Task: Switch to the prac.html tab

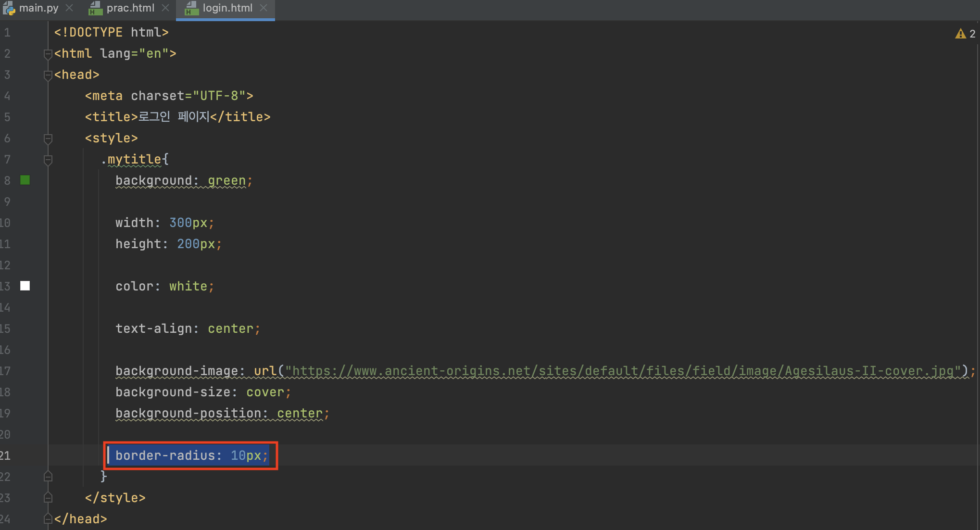Action: (130, 8)
